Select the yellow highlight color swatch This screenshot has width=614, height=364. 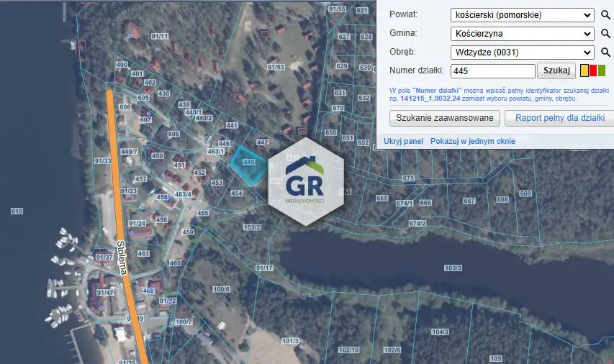point(584,70)
